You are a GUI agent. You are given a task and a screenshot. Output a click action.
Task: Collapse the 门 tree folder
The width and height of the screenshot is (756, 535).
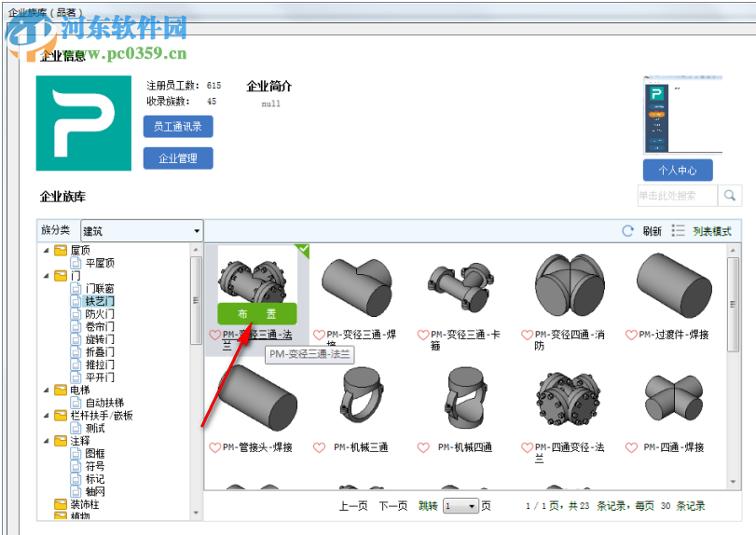click(x=47, y=276)
